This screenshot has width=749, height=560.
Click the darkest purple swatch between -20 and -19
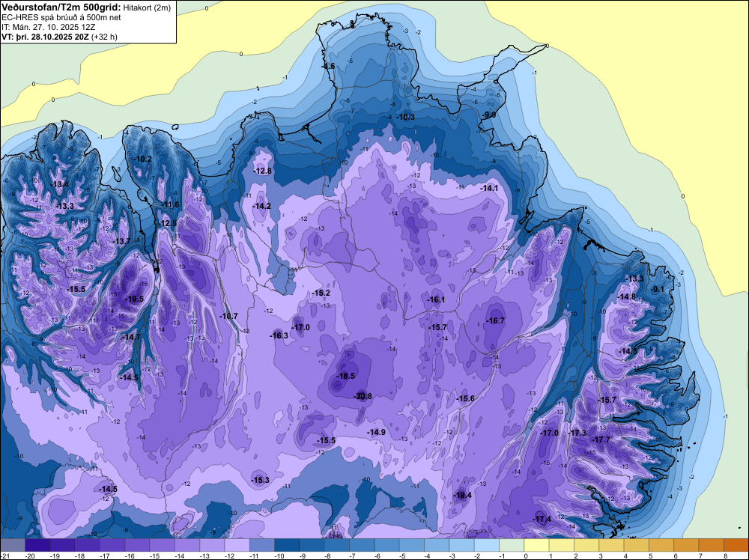tap(37, 545)
